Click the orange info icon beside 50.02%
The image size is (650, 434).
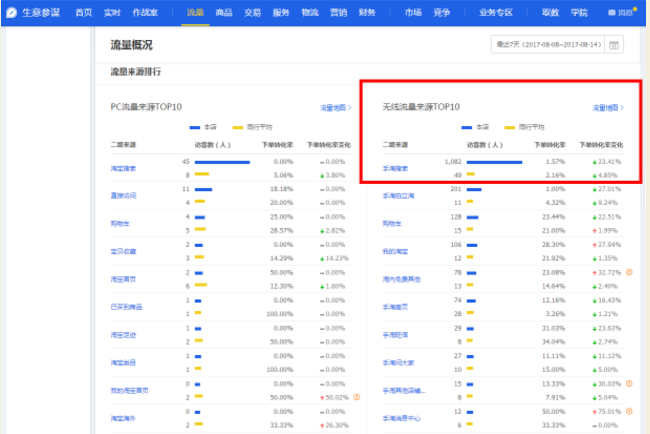(x=357, y=397)
